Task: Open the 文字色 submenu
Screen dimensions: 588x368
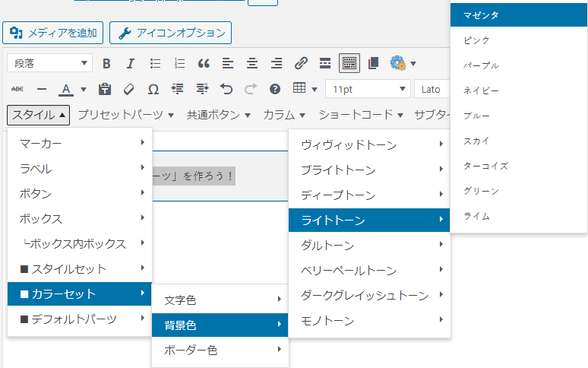Action: coord(220,300)
